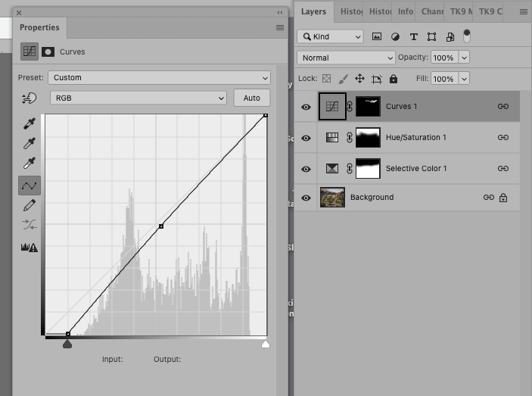This screenshot has height=396, width=532.
Task: Open the Layers tab
Action: coord(313,11)
